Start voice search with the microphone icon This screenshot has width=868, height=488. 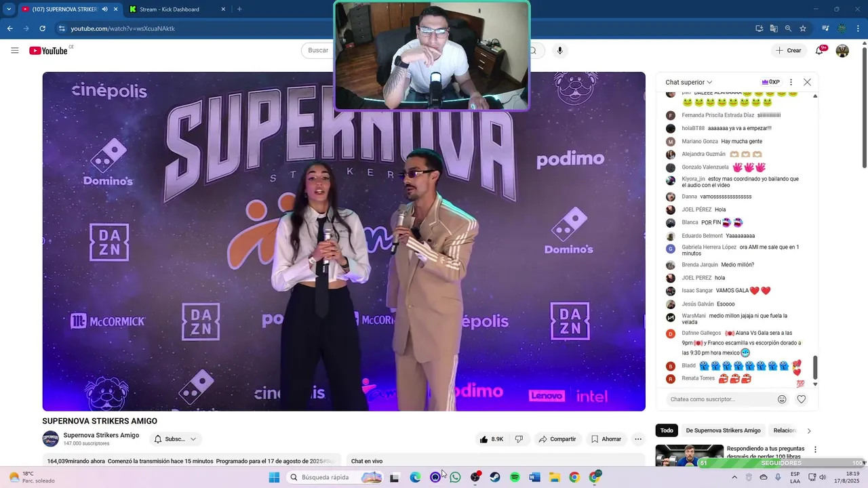559,50
